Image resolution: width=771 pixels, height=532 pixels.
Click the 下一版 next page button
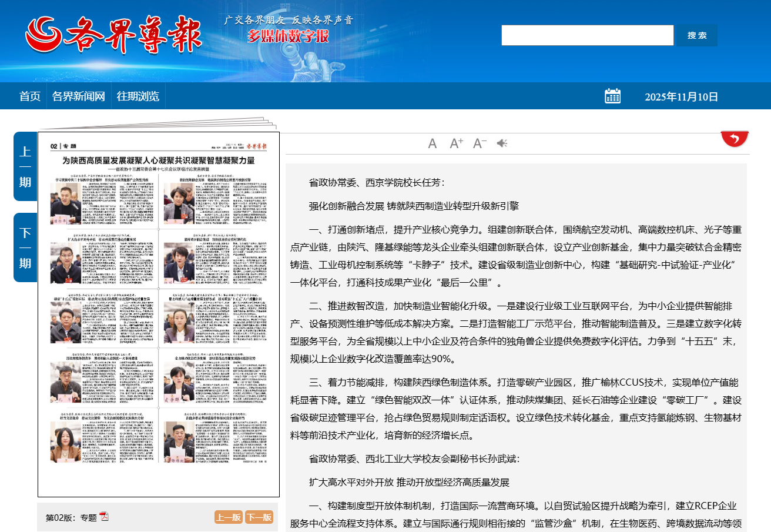tap(259, 517)
